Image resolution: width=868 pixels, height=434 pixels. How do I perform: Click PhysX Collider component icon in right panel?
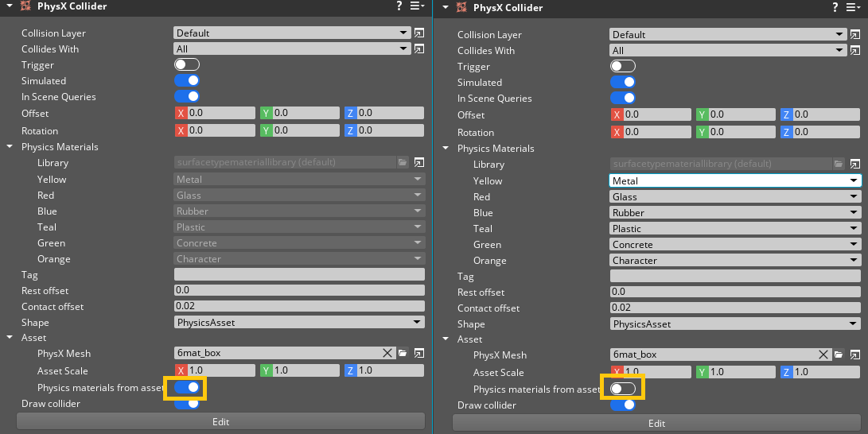(x=461, y=8)
